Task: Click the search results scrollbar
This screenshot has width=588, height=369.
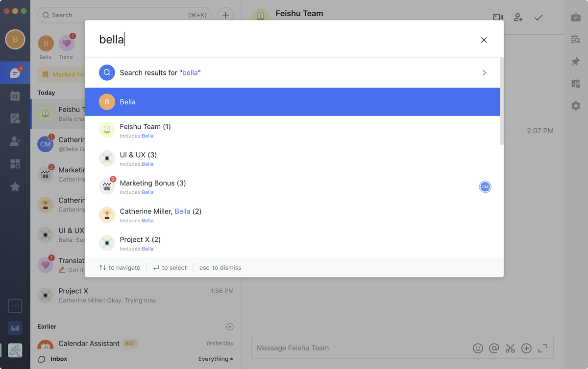Action: tap(502, 102)
